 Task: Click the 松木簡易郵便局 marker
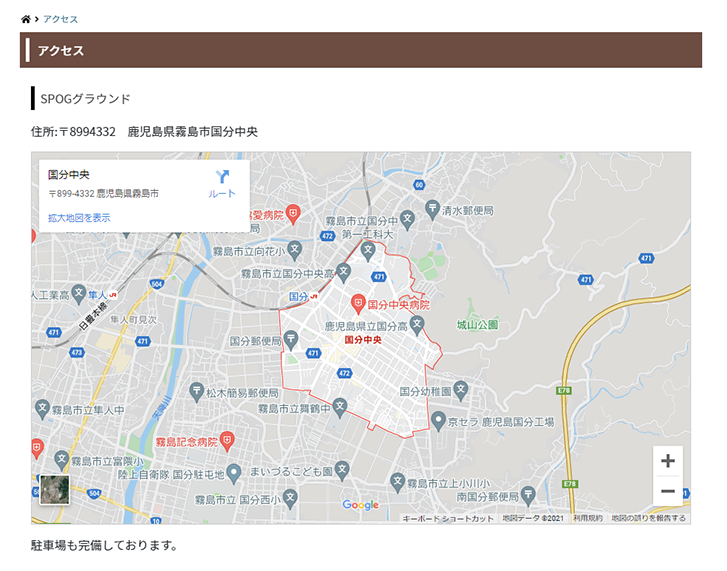coord(197,392)
